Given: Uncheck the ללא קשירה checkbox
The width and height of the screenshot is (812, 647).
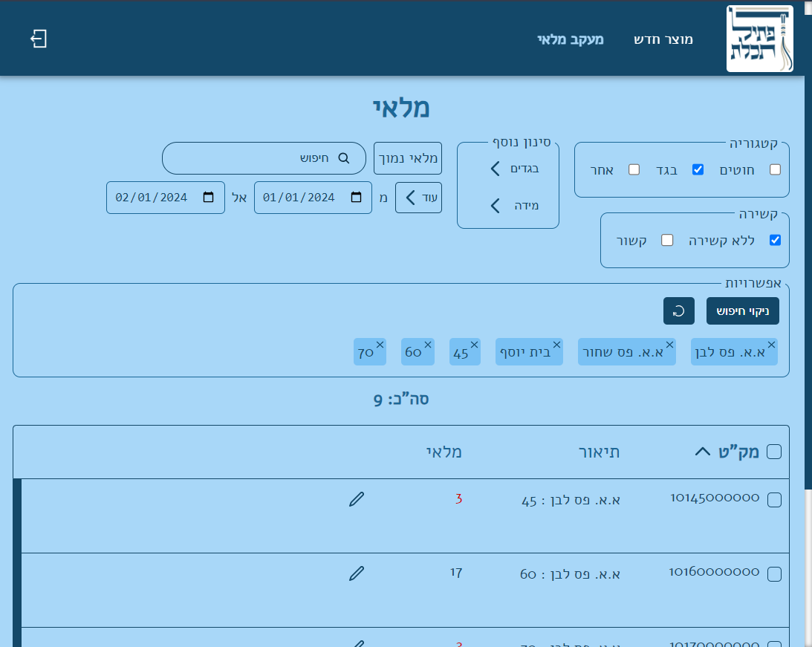Looking at the screenshot, I should pos(775,240).
